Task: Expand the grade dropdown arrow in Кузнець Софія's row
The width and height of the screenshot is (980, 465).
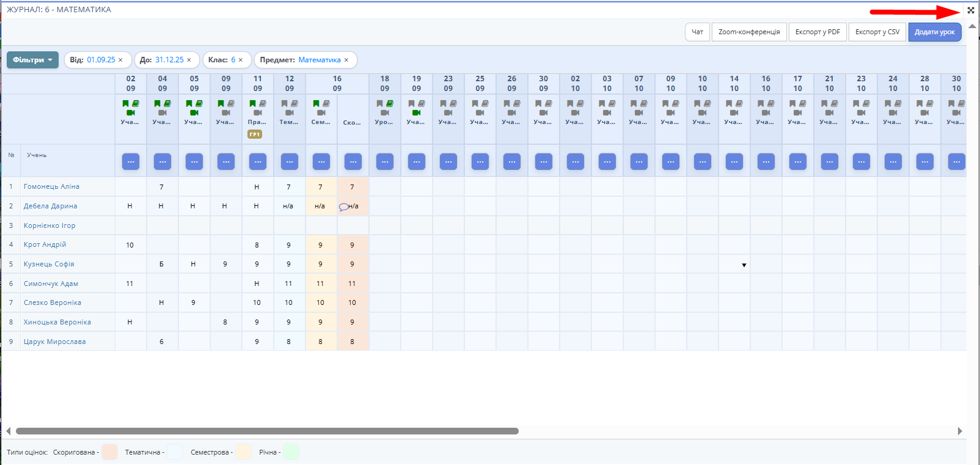Action: 744,265
